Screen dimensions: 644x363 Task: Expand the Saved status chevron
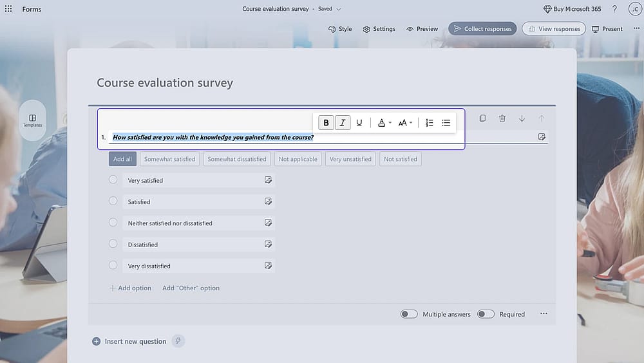click(339, 9)
